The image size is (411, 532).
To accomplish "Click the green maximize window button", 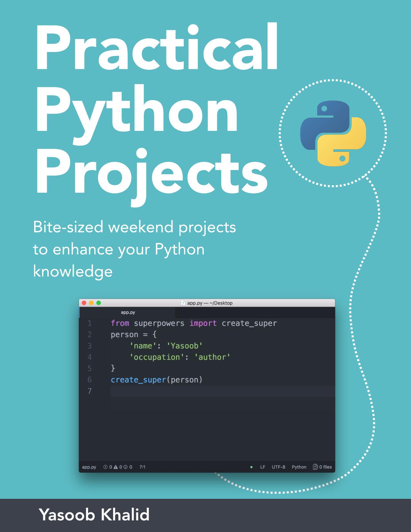I will 99,303.
